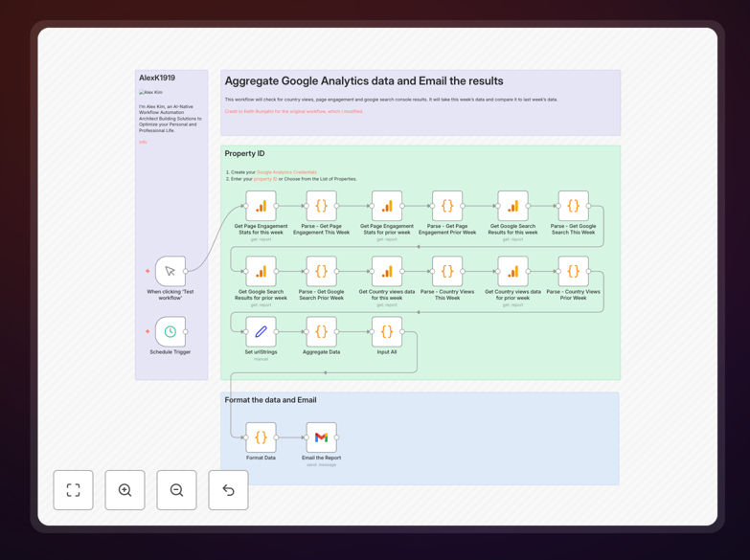Click the 'I'm Alex Kim, an AI-Native' bio text

(170, 119)
